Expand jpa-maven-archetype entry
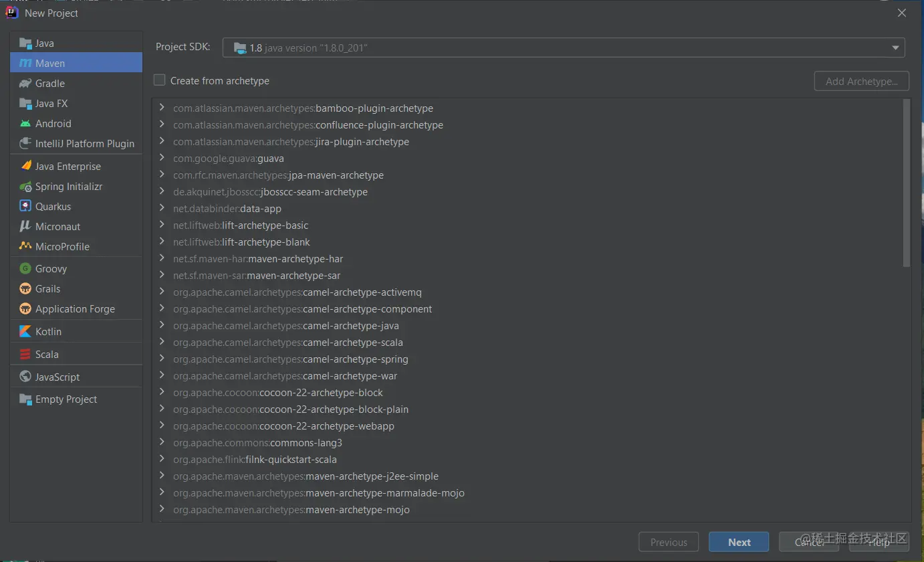The height and width of the screenshot is (562, 924). point(162,175)
